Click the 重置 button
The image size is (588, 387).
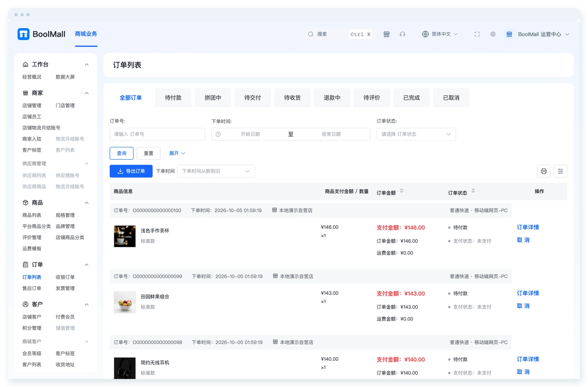coord(149,153)
